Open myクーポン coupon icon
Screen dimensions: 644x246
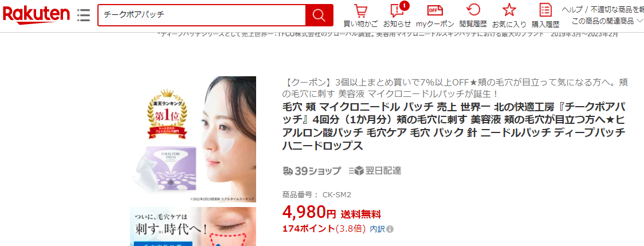(x=435, y=15)
